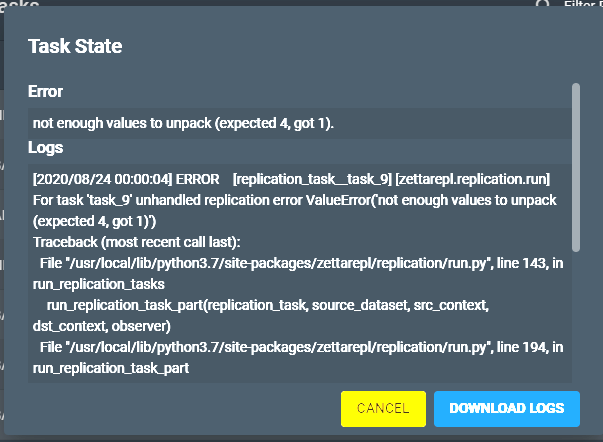Click the dialog's vertical scrollbar thumb
603x442 pixels.
click(575, 167)
